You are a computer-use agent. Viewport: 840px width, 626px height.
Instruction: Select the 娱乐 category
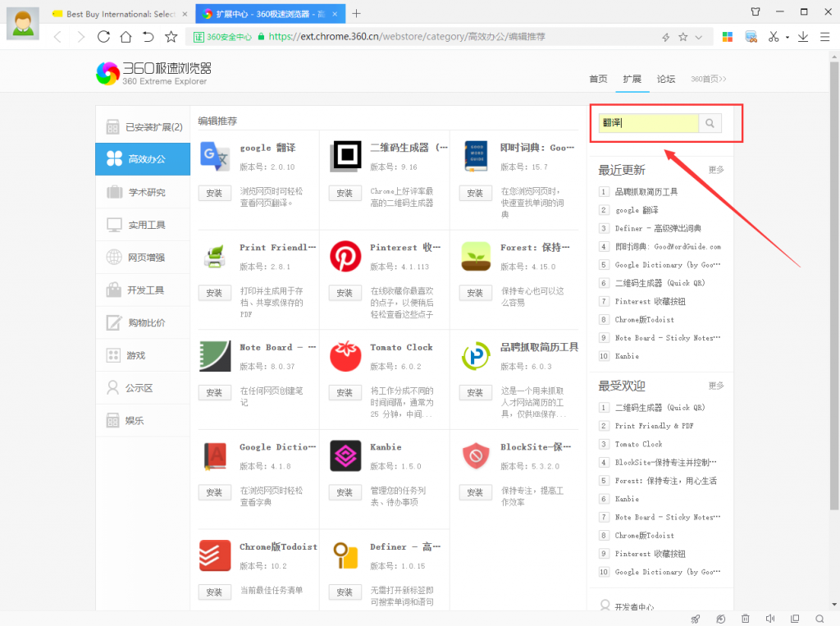point(143,420)
